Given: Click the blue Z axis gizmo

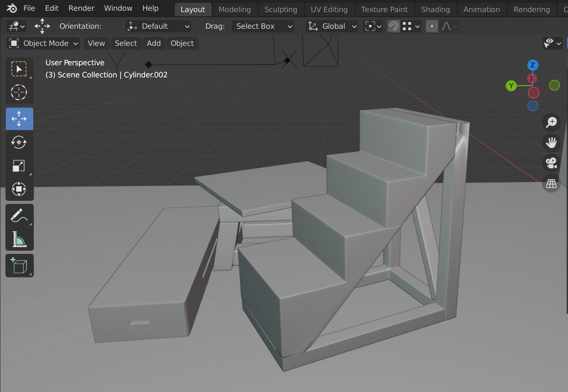Looking at the screenshot, I should [x=533, y=65].
